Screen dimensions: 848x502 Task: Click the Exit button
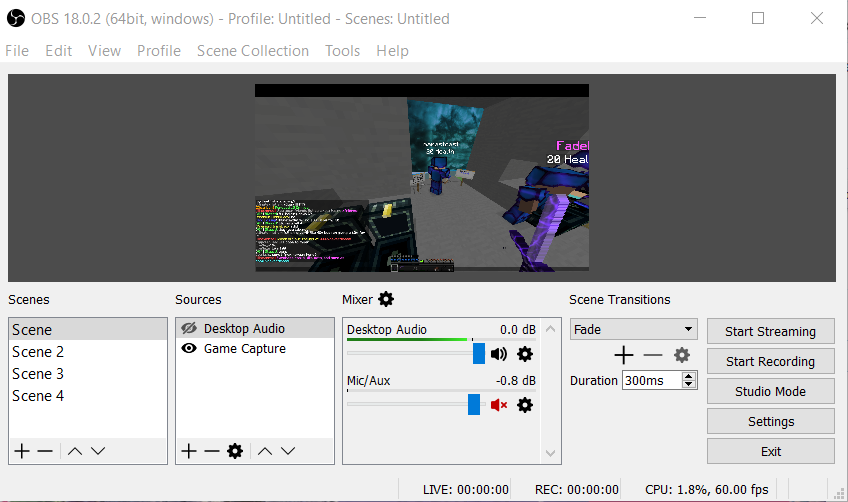click(770, 451)
